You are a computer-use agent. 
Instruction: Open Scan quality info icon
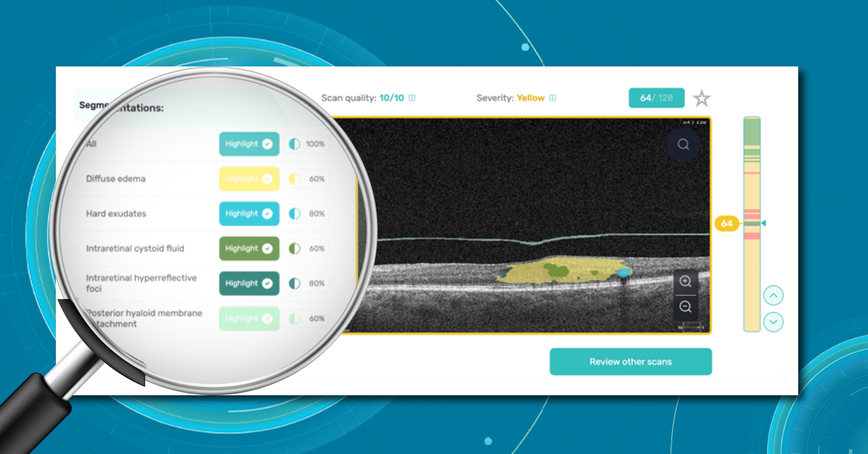[x=412, y=98]
